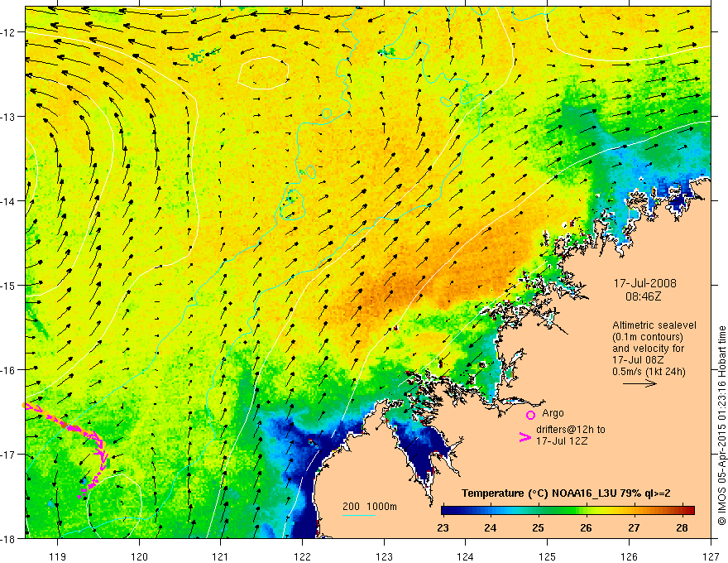Click the longitude axis label 121
The height and width of the screenshot is (563, 728).
pos(221,556)
